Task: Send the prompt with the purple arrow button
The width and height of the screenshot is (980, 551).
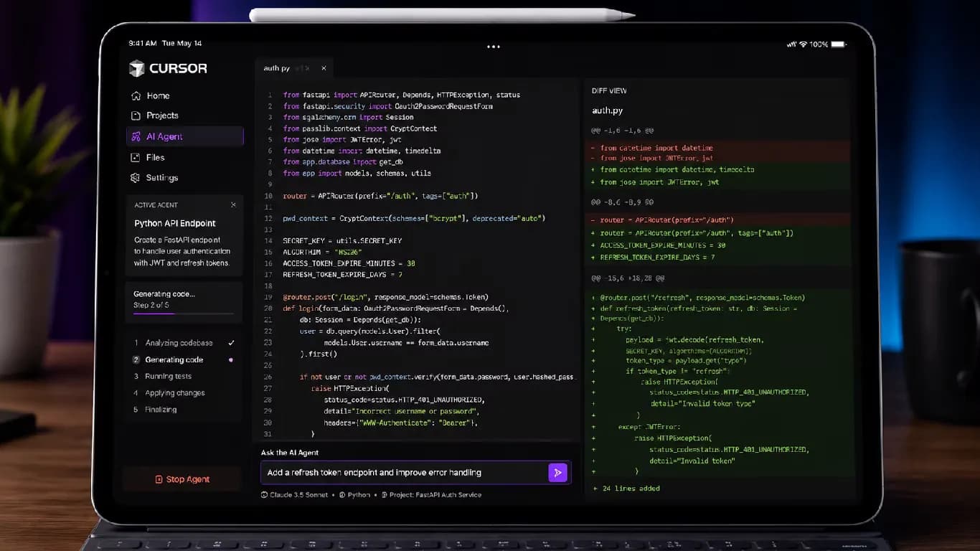Action: point(557,472)
